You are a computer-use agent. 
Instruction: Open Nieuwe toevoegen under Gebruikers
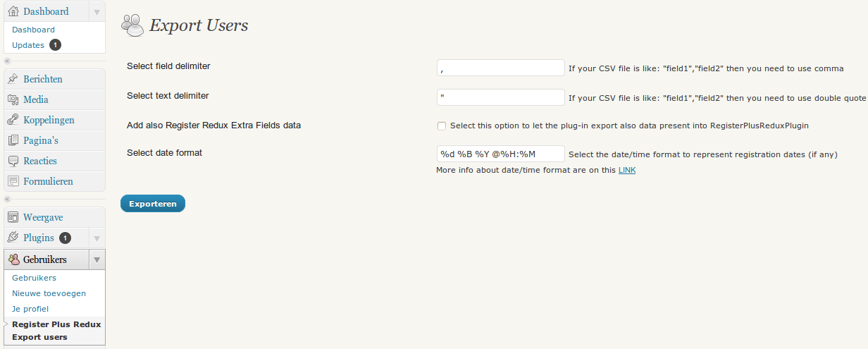(x=49, y=293)
